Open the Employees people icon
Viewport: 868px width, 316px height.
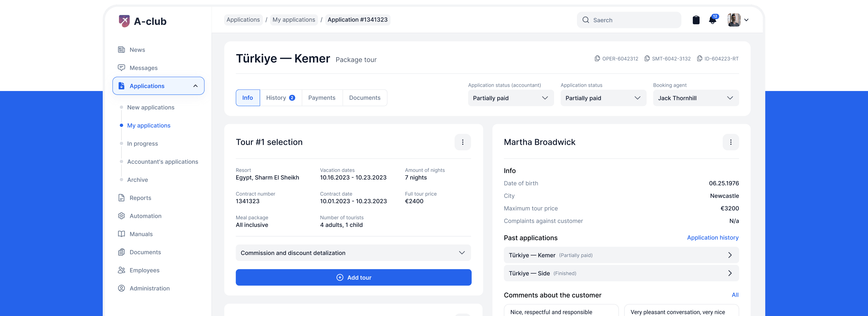121,270
